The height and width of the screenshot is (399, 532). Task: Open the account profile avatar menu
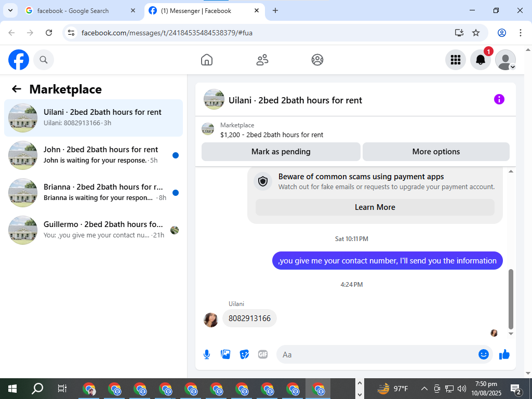505,60
